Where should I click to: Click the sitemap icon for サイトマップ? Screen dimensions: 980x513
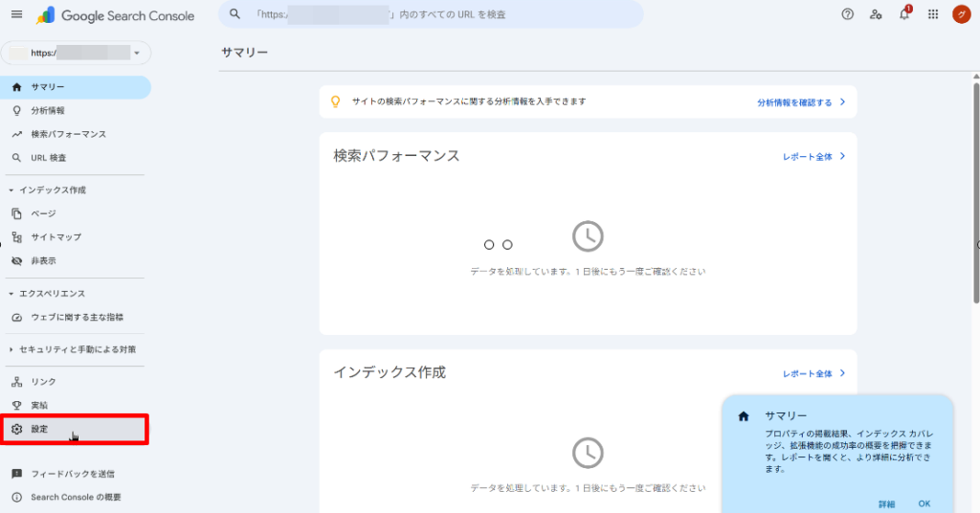coord(17,237)
